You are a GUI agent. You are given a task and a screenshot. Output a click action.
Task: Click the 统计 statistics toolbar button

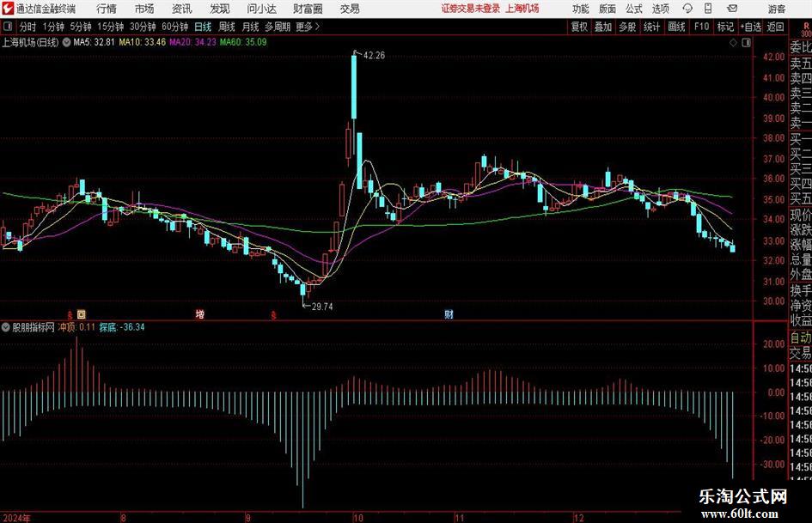(652, 27)
